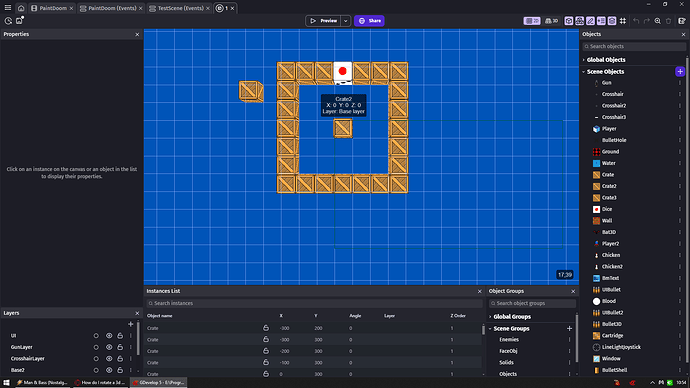Close the Layers panel
Image resolution: width=690 pixels, height=388 pixels.
click(x=137, y=313)
